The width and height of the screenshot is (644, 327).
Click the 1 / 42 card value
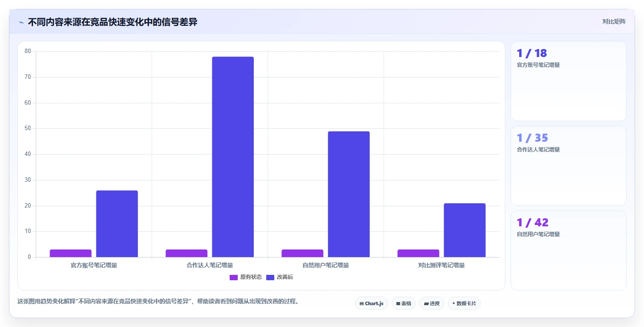point(533,223)
